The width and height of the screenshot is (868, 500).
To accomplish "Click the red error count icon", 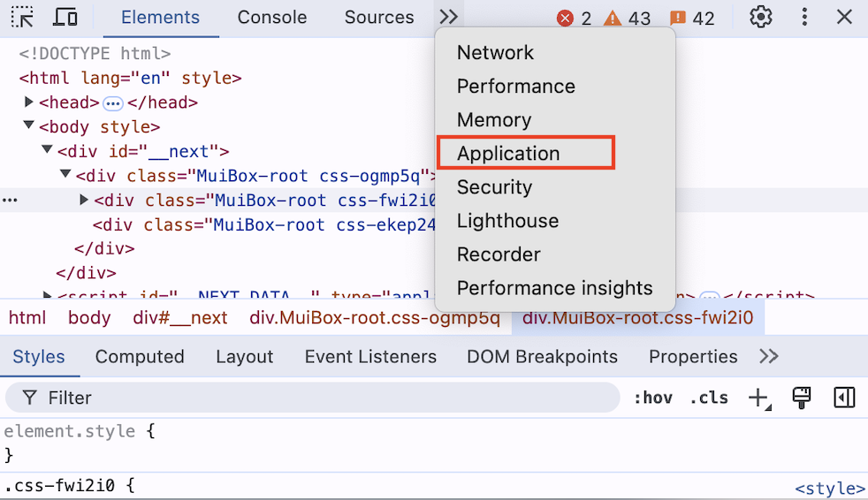I will tap(565, 19).
